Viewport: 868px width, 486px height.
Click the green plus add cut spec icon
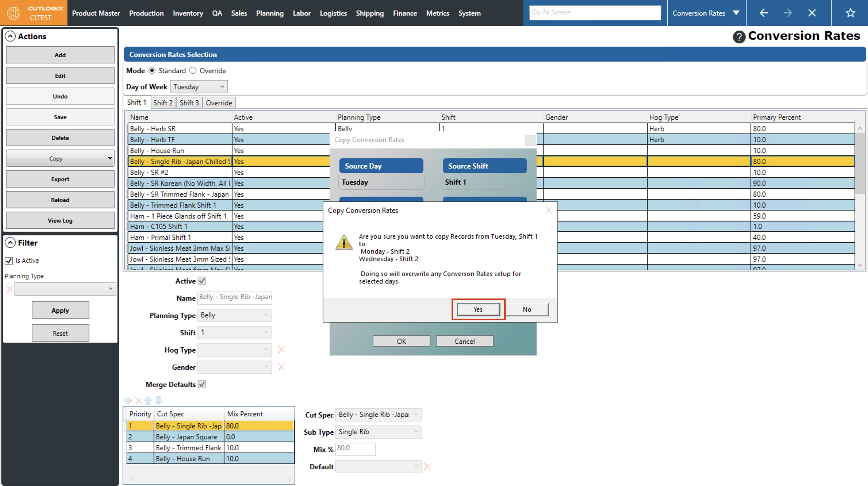click(128, 400)
